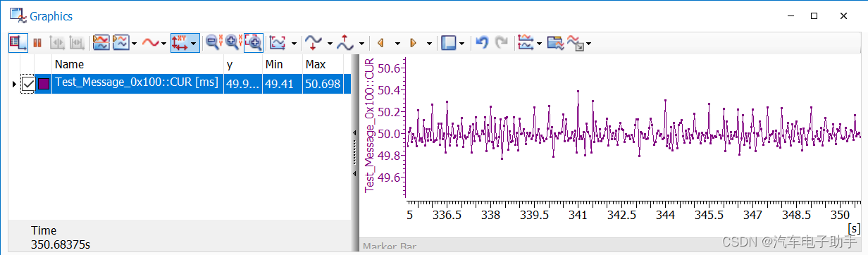Image resolution: width=868 pixels, height=255 pixels.
Task: Expand the Test_Message_0x100::CUR row arrow
Action: coord(15,84)
